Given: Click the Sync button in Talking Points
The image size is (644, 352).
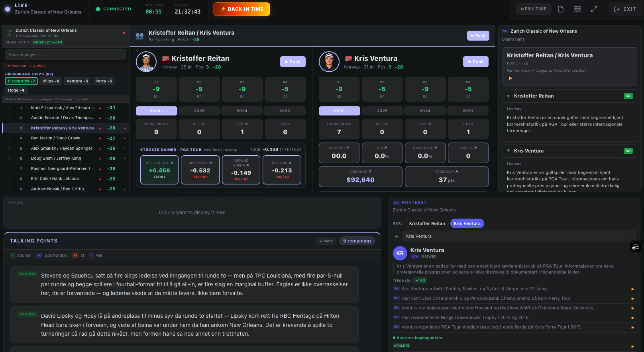Looking at the screenshot, I should 326,241.
